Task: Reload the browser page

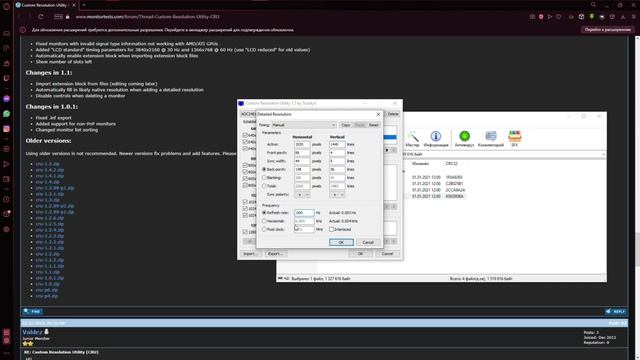Action: tap(40, 17)
